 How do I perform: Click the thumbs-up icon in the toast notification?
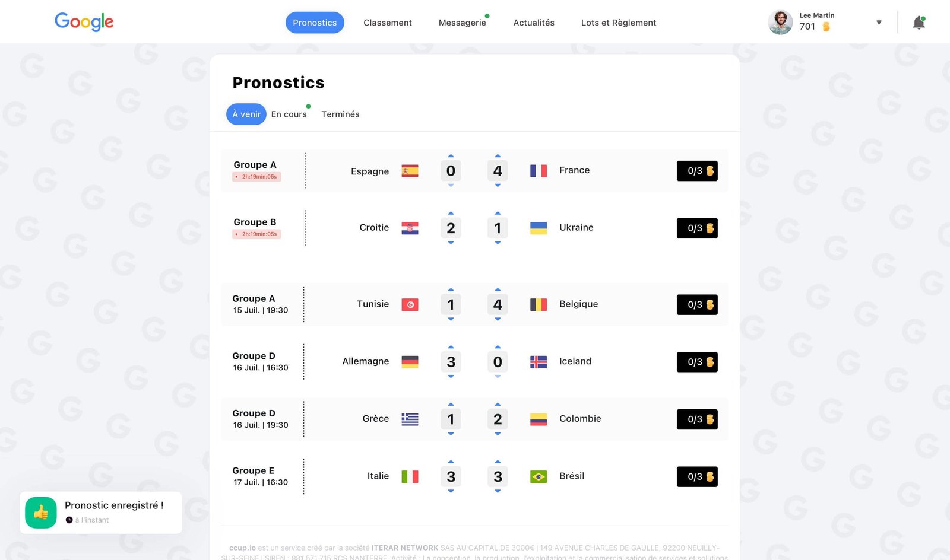(40, 512)
